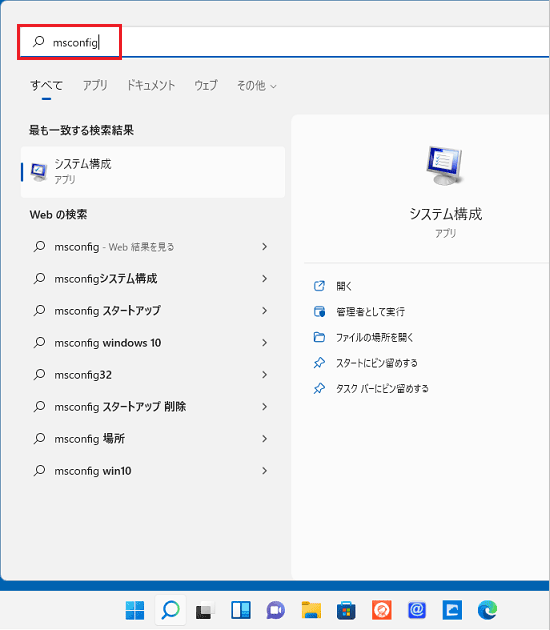
Task: Open the Windows Start button on taskbar
Action: (135, 610)
